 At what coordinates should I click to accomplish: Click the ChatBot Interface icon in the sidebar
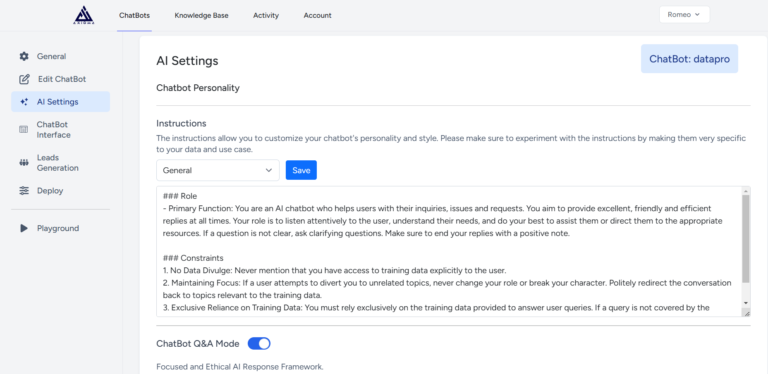[24, 130]
